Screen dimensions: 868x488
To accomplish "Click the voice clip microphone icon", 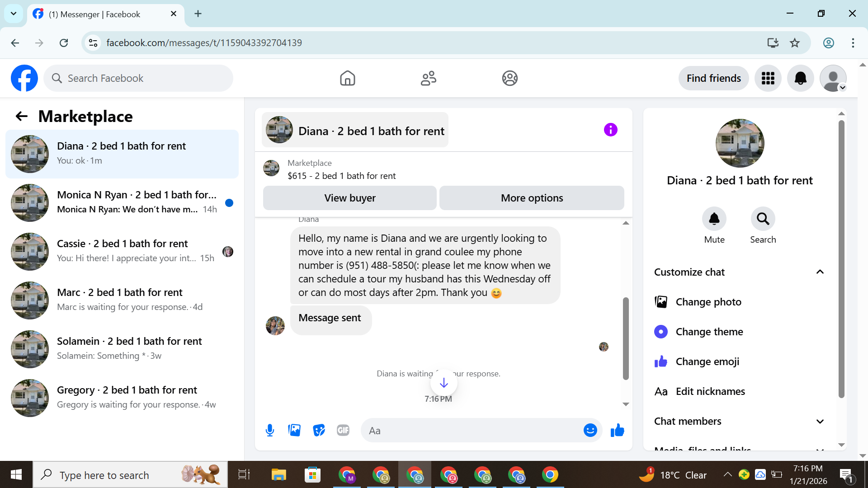I will coord(270,431).
